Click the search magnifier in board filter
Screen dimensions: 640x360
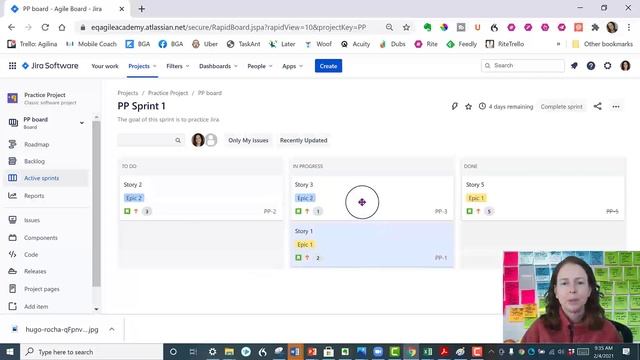178,140
